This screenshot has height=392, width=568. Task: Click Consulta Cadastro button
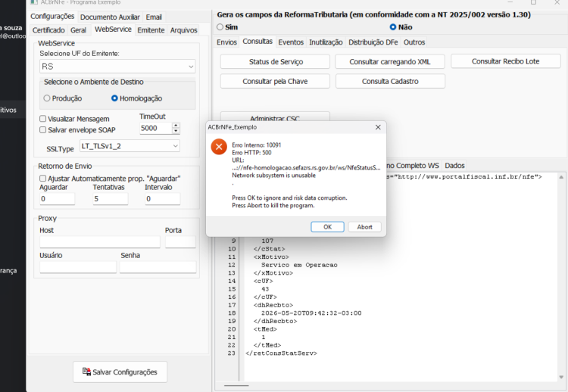[x=390, y=81]
